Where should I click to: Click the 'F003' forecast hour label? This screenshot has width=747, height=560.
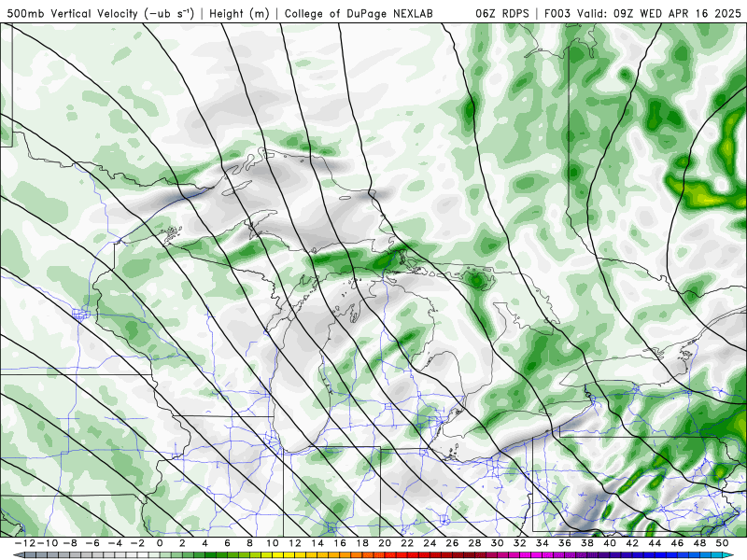[x=558, y=13]
